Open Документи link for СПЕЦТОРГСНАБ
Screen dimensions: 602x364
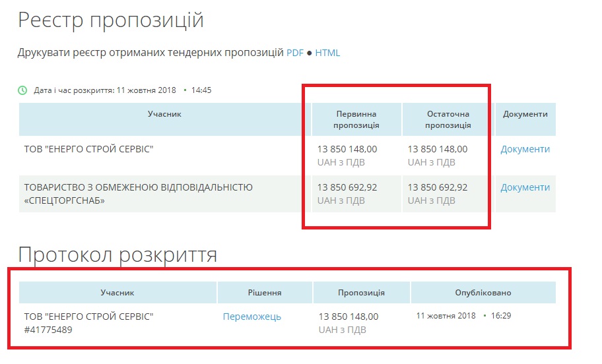[x=525, y=187]
